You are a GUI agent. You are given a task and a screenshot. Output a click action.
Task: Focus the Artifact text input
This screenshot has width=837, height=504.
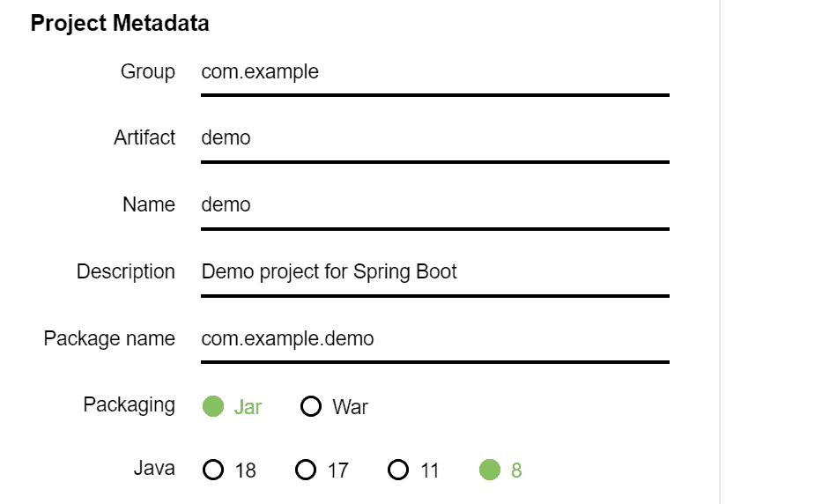[x=434, y=138]
